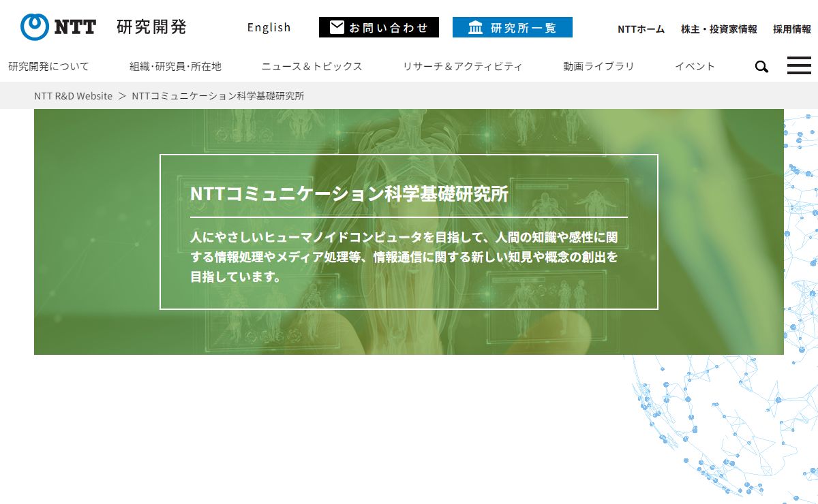Open the 研究開発について menu

[x=48, y=66]
